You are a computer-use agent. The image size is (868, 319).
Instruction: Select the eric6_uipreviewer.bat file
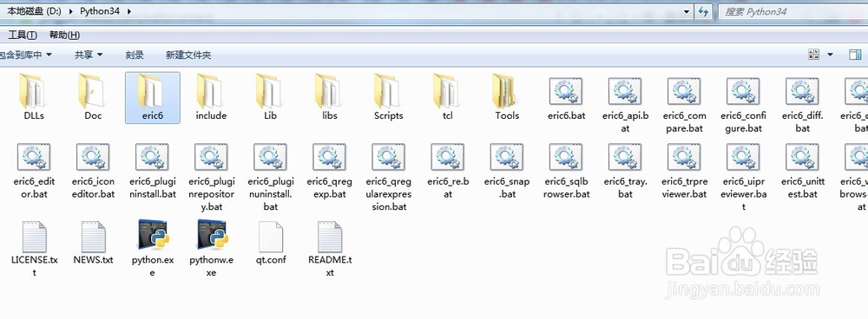click(744, 177)
